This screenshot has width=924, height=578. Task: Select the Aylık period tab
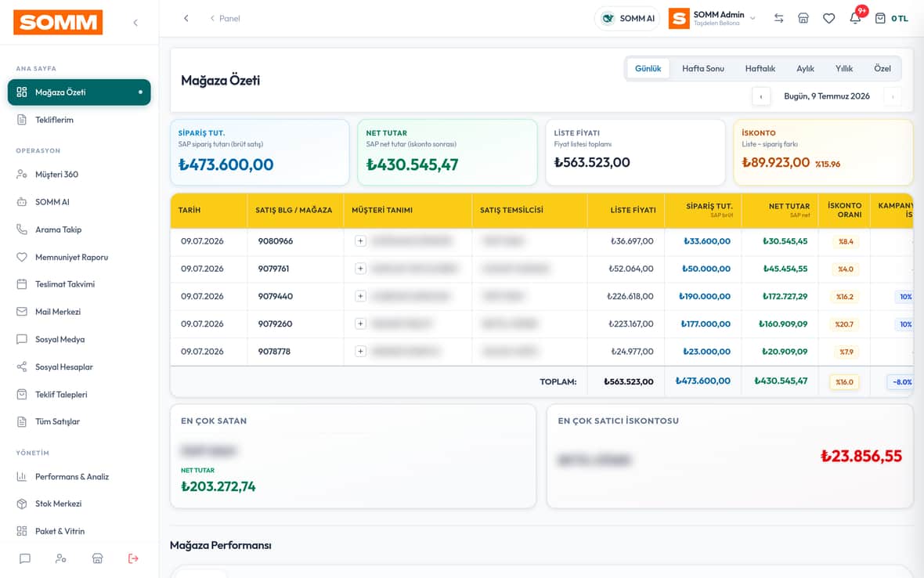coord(805,68)
